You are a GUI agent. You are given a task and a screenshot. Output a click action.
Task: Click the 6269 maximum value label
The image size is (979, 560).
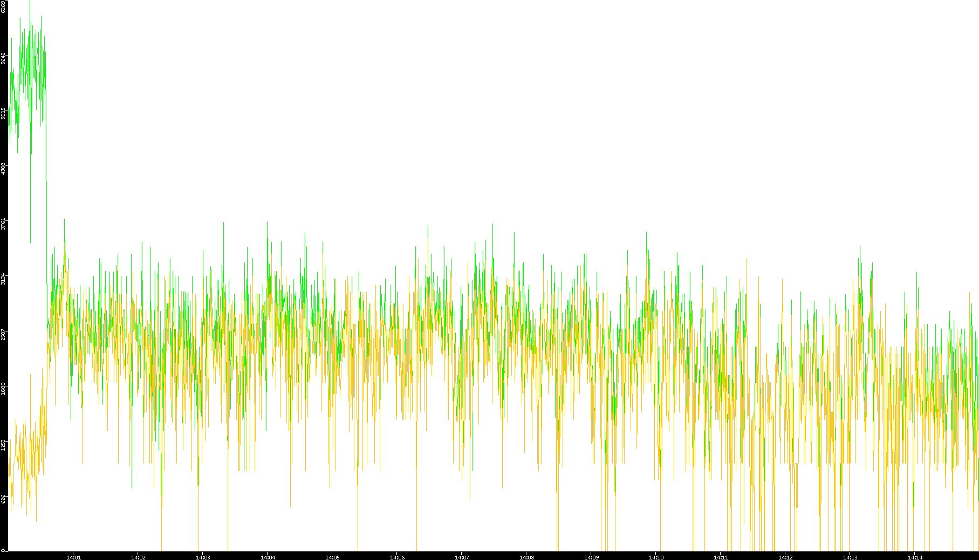3,7
